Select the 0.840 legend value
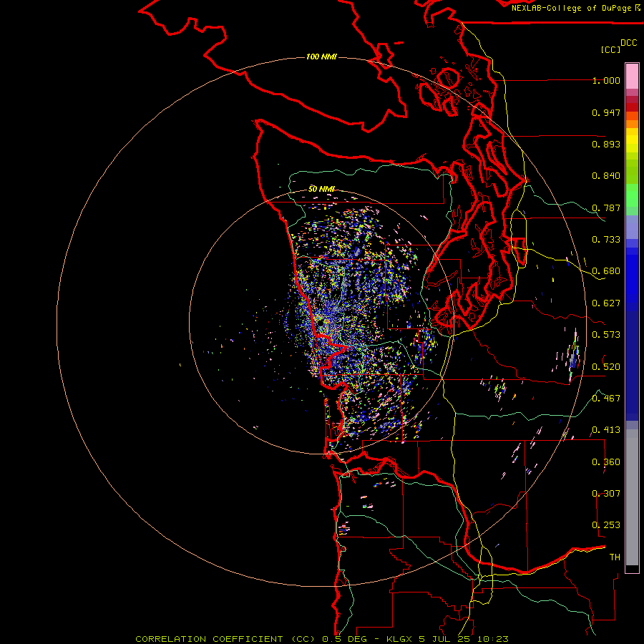 (x=606, y=176)
